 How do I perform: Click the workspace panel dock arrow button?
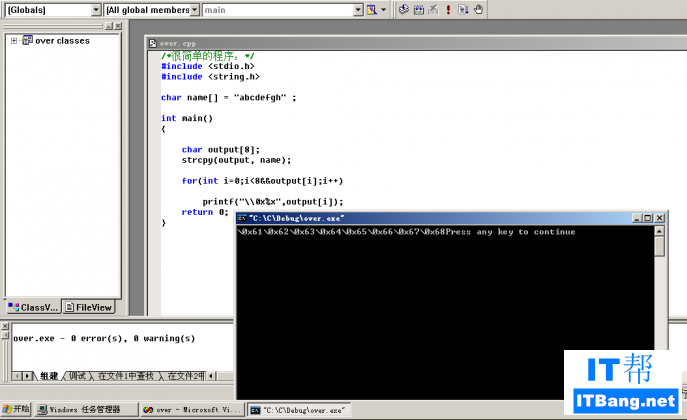[x=109, y=26]
